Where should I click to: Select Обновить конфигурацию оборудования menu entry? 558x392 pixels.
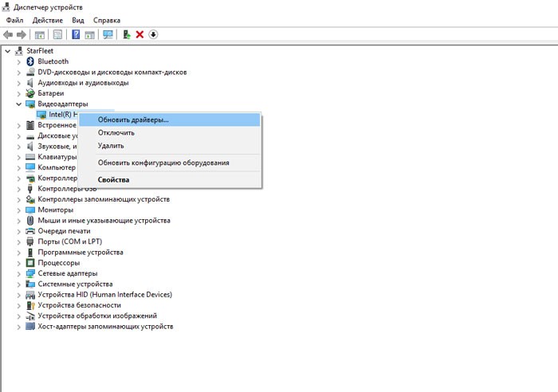pos(169,163)
